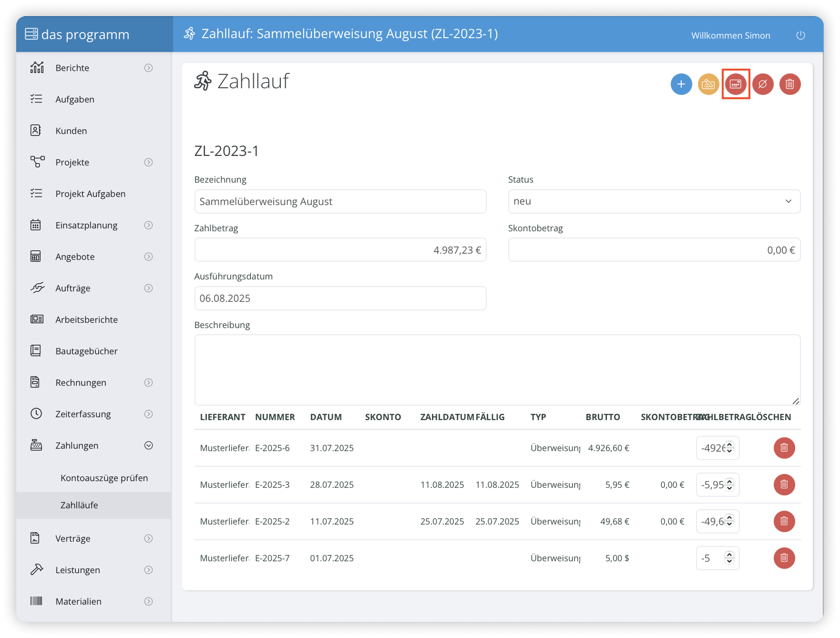This screenshot has width=840, height=638.
Task: Click the Ausführungsdatum date field
Action: point(340,298)
